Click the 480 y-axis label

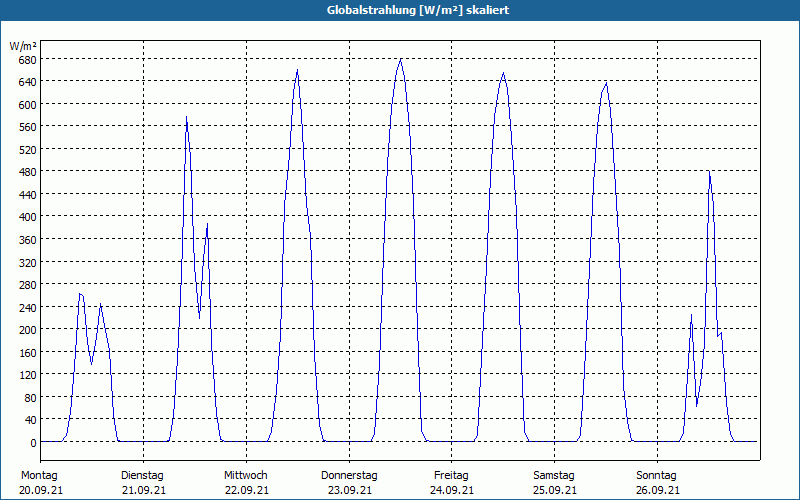[x=27, y=172]
